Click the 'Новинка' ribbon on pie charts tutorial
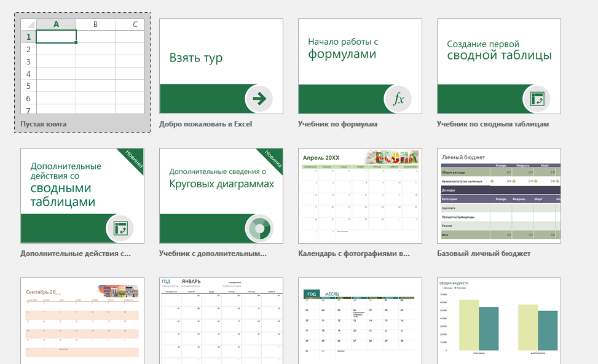598x364 pixels. pos(273,159)
